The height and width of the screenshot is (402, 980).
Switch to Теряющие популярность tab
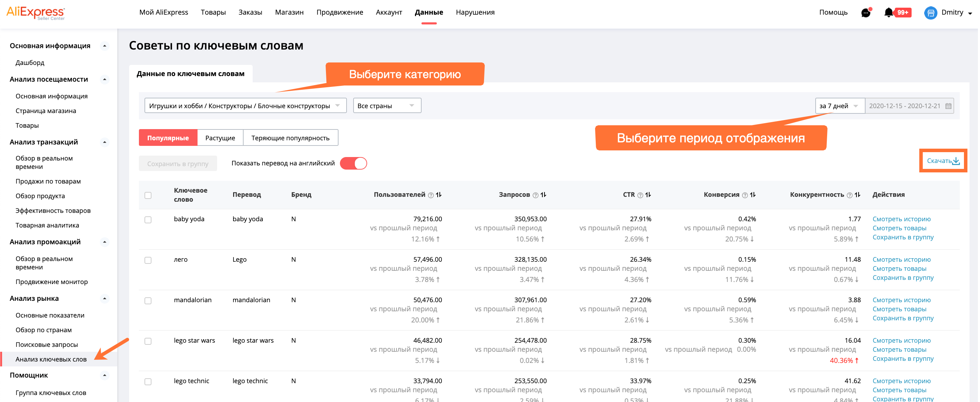pyautogui.click(x=291, y=138)
